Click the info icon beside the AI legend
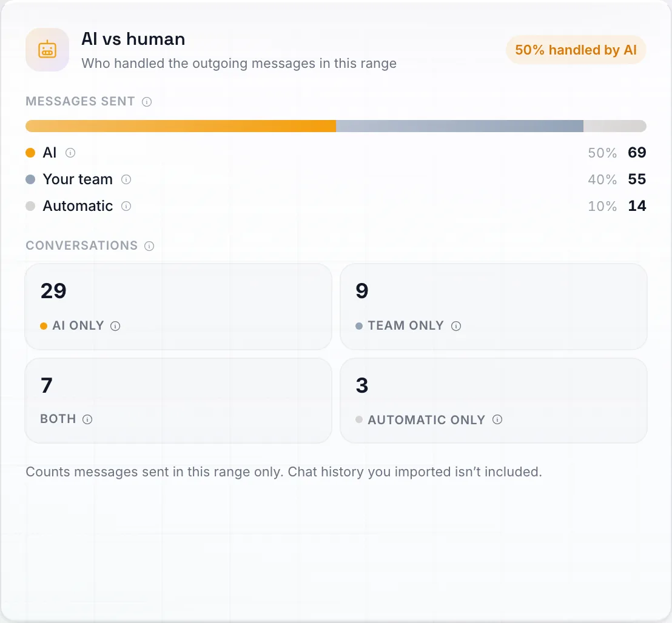Screen dimensions: 672x623 pyautogui.click(x=70, y=153)
